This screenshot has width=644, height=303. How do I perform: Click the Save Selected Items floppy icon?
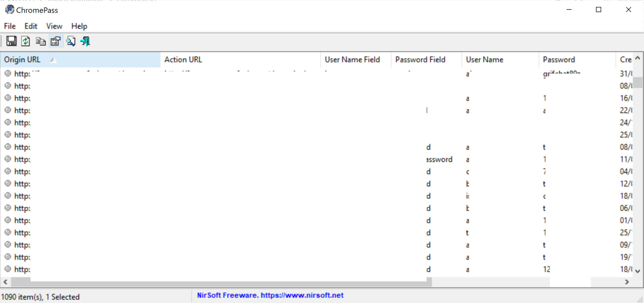point(11,41)
